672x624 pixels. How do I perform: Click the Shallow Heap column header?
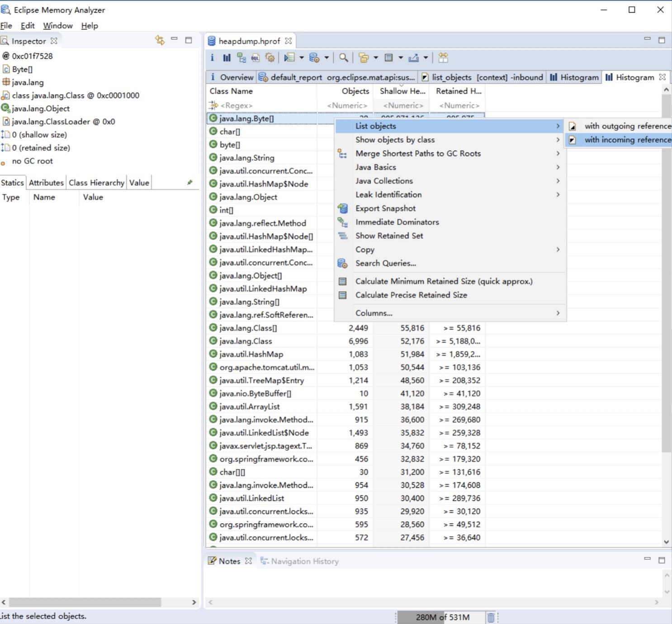(402, 91)
